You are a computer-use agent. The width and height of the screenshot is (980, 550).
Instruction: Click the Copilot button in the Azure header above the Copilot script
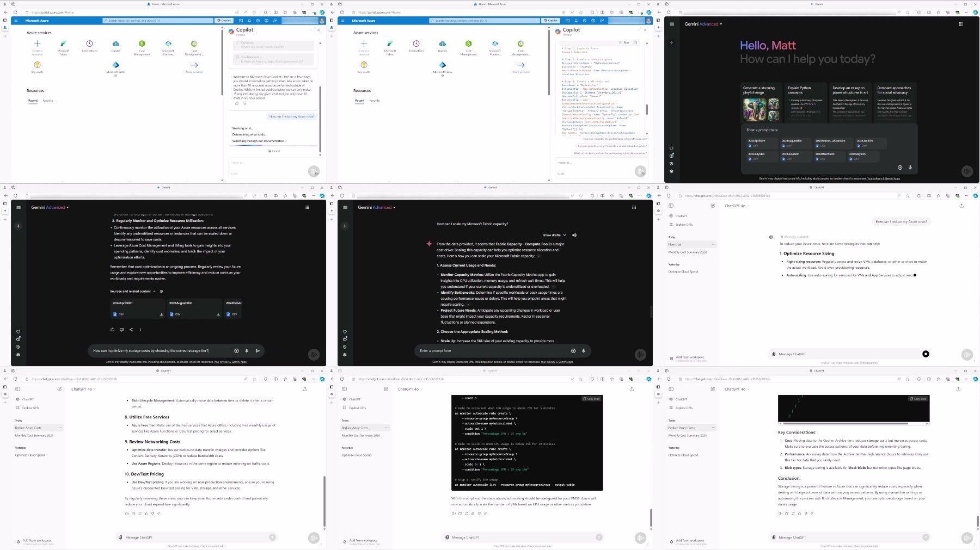[x=550, y=21]
